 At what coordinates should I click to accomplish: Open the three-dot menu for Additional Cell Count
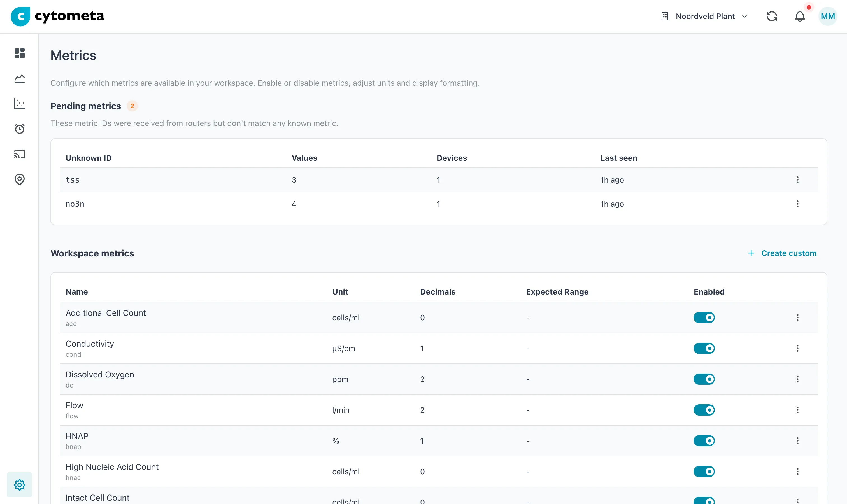coord(797,318)
